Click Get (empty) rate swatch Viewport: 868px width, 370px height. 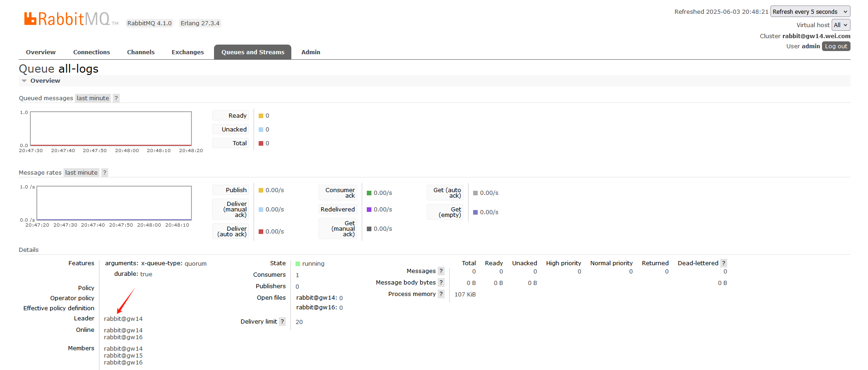coord(475,212)
